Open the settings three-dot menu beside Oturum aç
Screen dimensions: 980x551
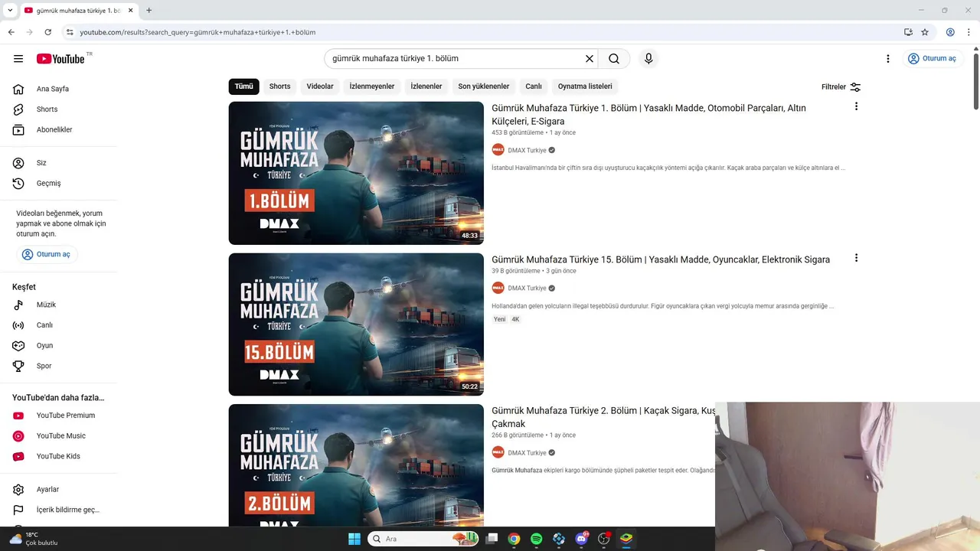pyautogui.click(x=888, y=59)
